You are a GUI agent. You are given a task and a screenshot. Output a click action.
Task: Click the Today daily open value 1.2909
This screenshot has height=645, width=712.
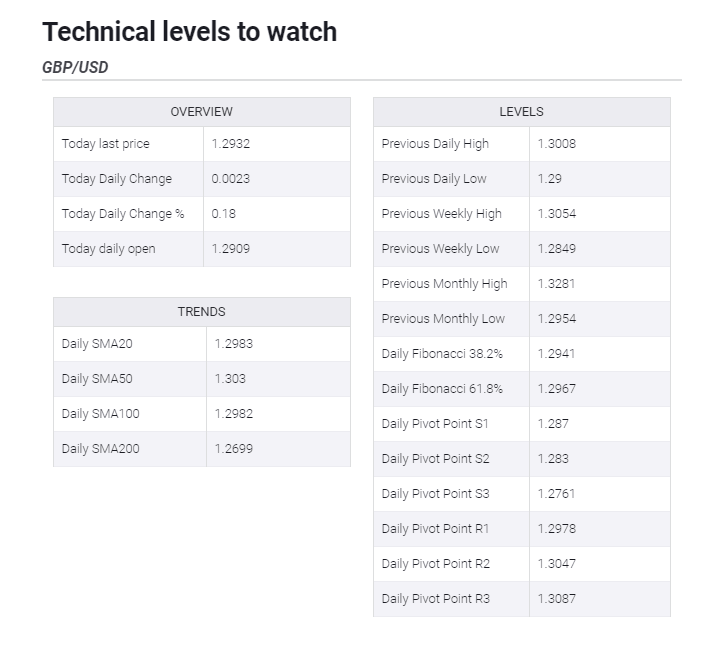[231, 249]
